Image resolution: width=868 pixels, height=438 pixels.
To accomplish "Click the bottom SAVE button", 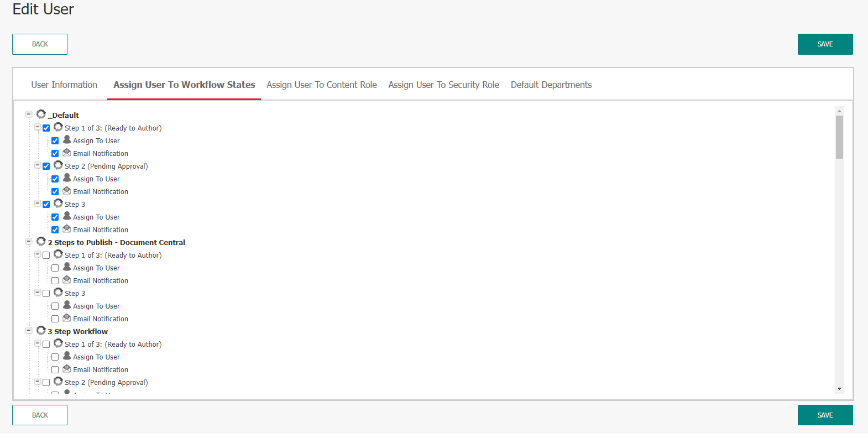I will (825, 415).
